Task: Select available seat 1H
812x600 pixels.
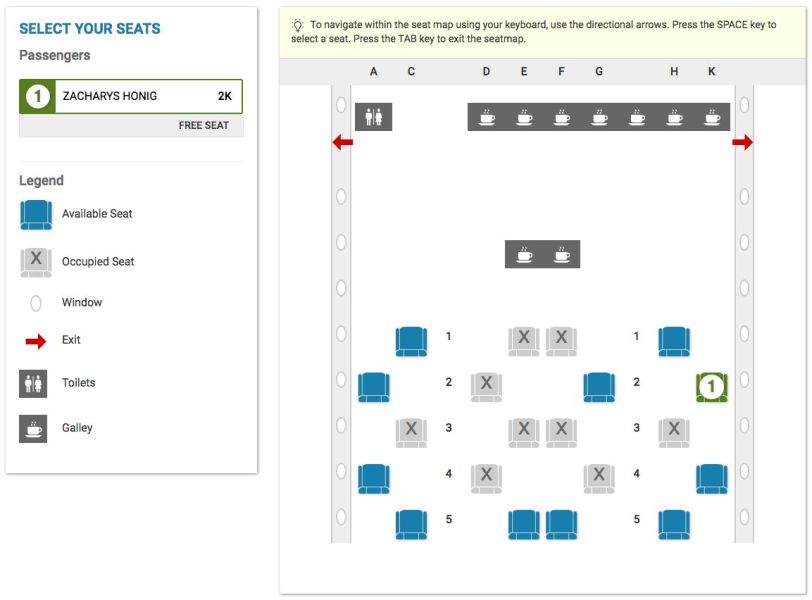Action: (x=674, y=342)
